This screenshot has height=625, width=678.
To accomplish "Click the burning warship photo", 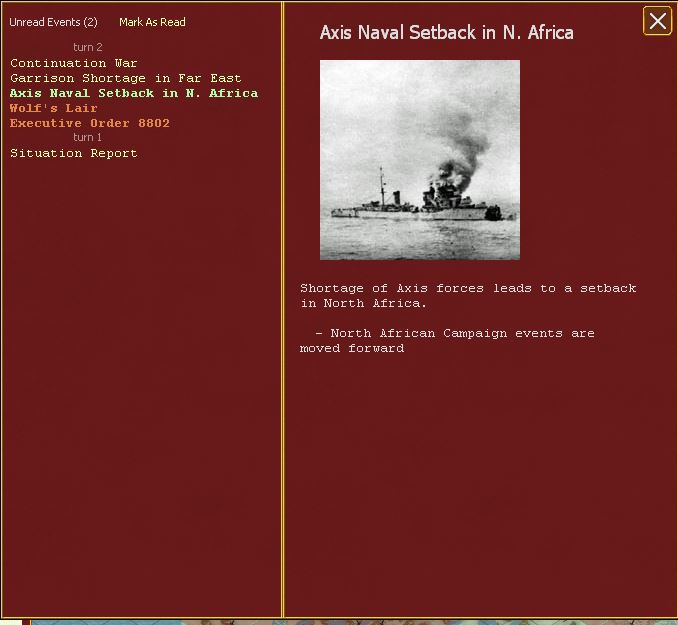I will (x=420, y=160).
